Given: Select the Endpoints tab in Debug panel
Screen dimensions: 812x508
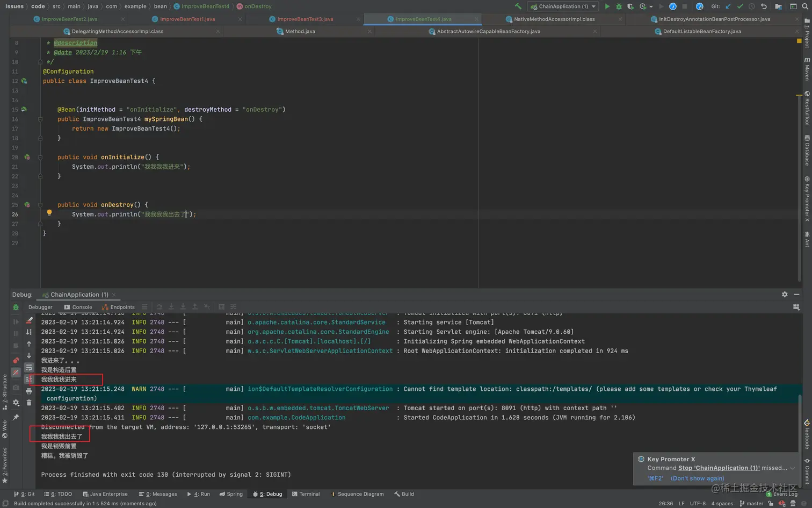Looking at the screenshot, I should pos(119,307).
